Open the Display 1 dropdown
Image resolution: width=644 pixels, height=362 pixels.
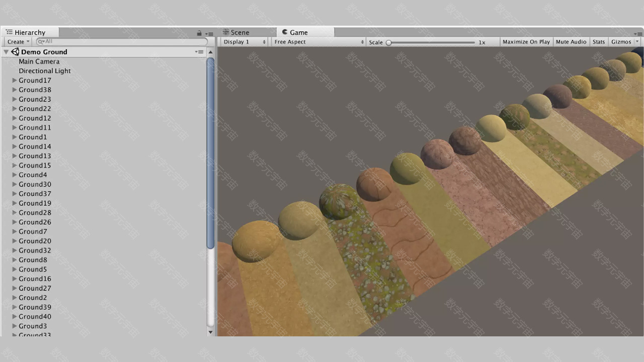(x=245, y=42)
